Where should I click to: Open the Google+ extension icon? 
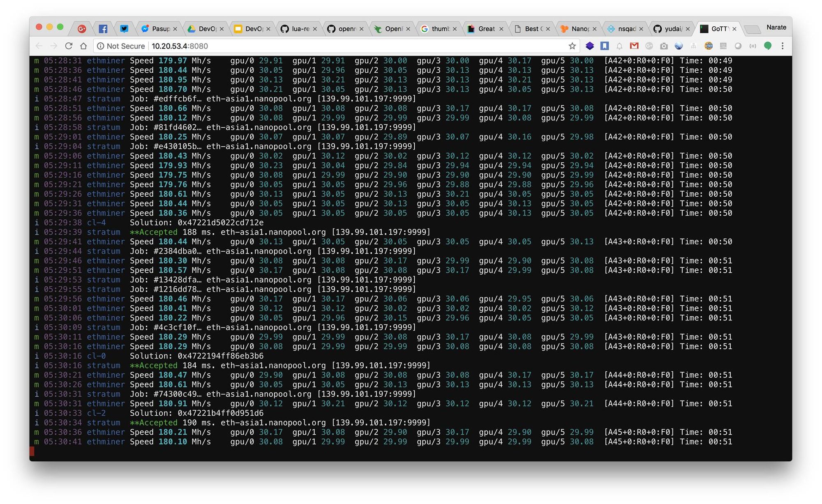tap(650, 46)
